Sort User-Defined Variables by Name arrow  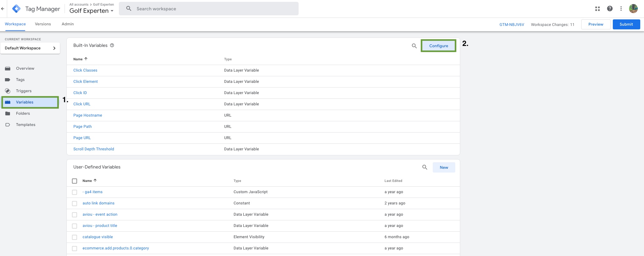pyautogui.click(x=95, y=180)
